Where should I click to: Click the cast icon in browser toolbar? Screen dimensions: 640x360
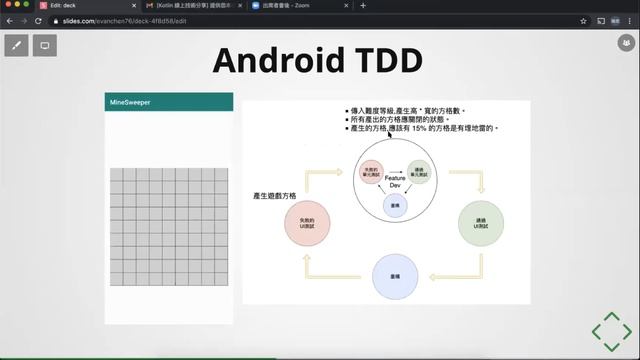(601, 21)
